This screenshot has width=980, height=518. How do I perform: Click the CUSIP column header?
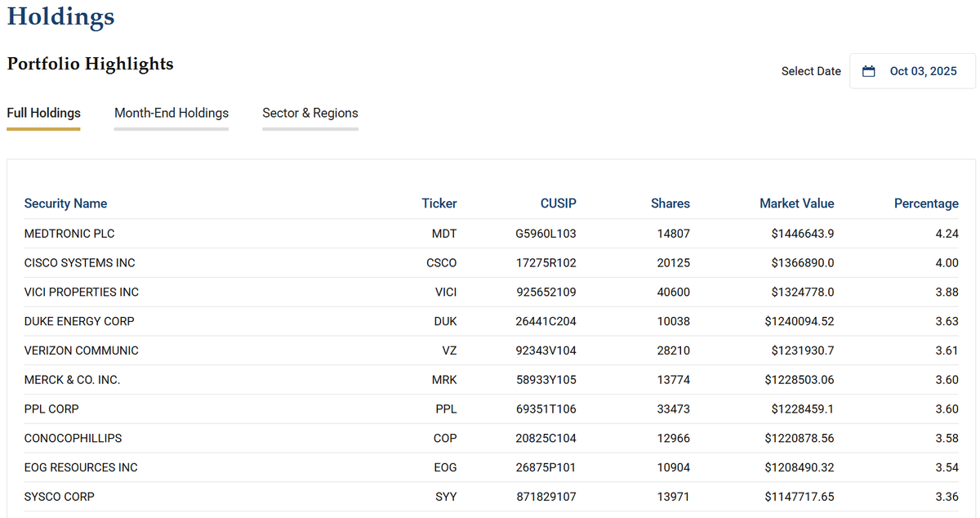tap(559, 203)
